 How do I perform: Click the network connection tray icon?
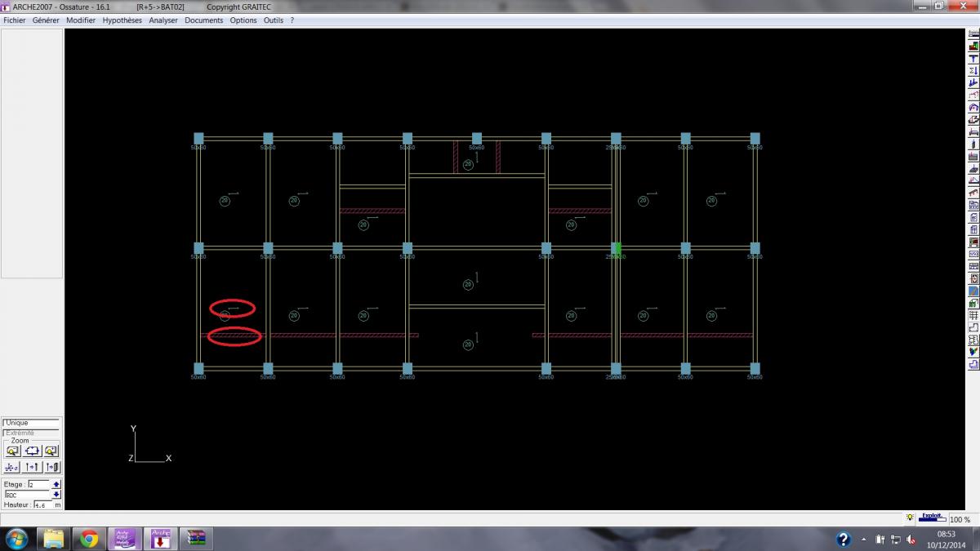pos(895,540)
